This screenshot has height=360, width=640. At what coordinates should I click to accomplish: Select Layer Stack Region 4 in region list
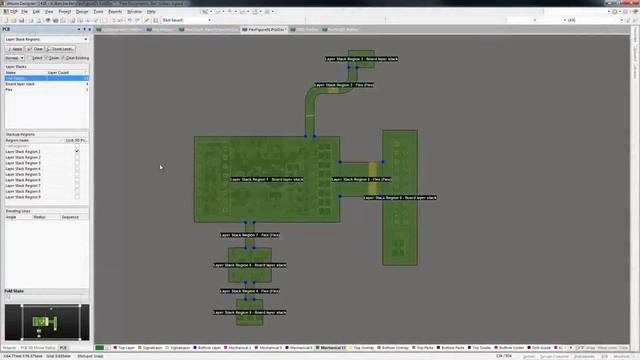pyautogui.click(x=23, y=169)
